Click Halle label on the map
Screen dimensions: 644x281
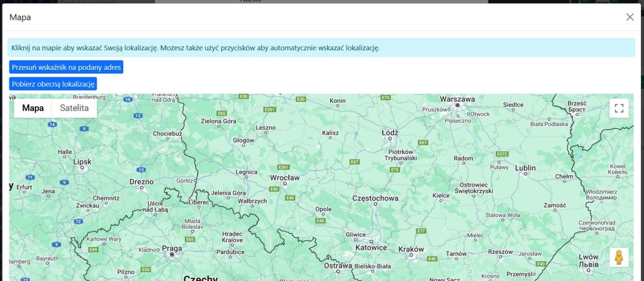click(x=65, y=152)
